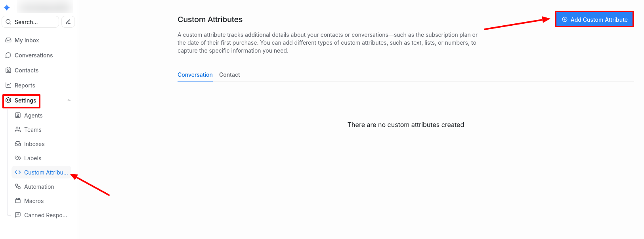Open Agents settings page

[x=33, y=116]
